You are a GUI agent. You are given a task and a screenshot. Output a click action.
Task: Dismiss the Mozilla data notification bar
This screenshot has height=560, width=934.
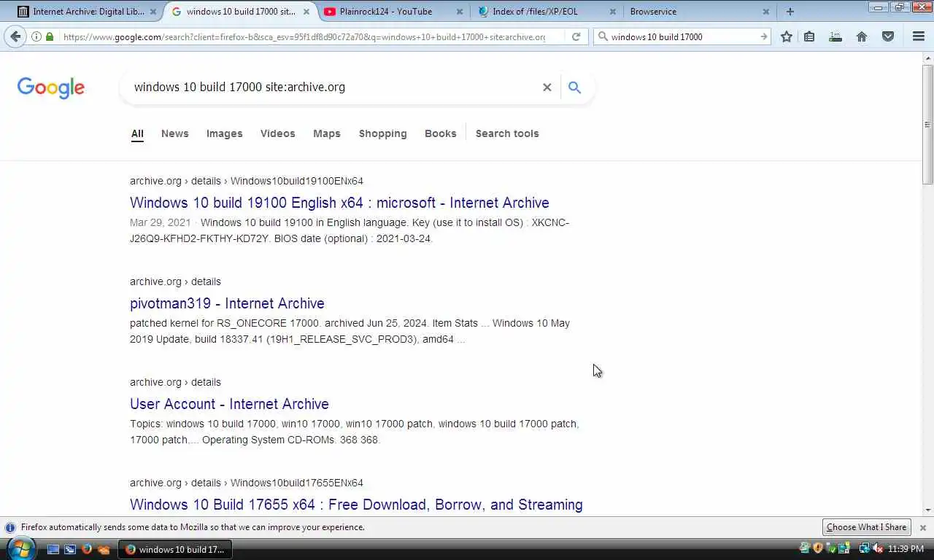(922, 527)
